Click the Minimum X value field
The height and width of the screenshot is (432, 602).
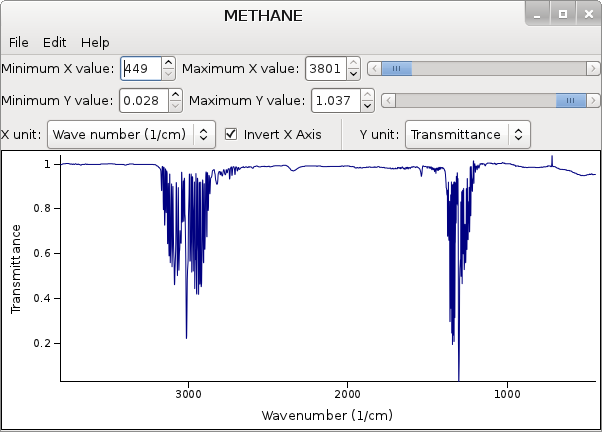[x=141, y=69]
